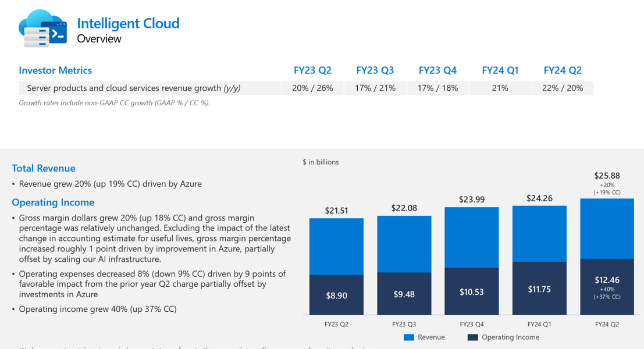Click the 20% / 26% growth cell
This screenshot has height=349, width=644.
pyautogui.click(x=312, y=88)
